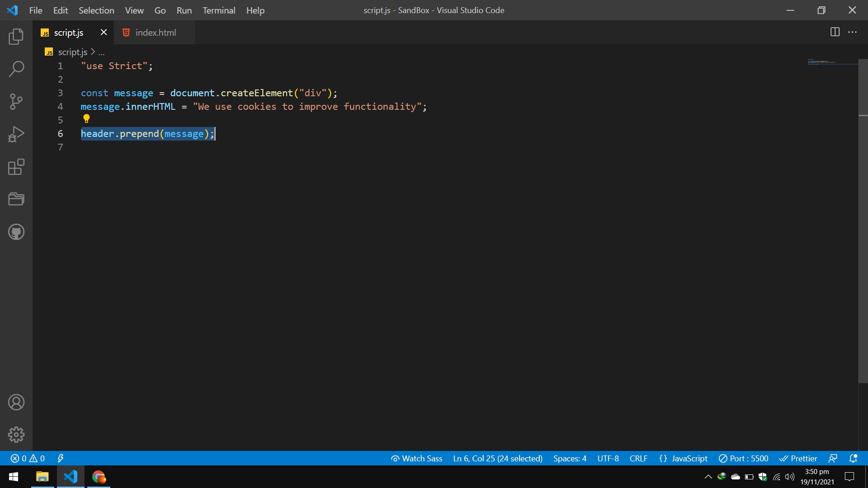Open the clock showing 3:50 pm
Viewport: 868px width, 488px height.
[x=817, y=477]
